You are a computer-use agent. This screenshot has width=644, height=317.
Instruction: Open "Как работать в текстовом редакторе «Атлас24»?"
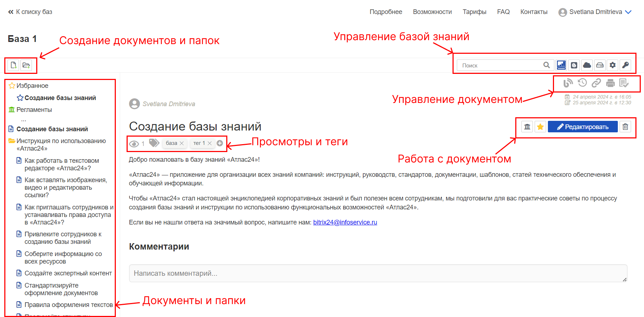click(x=62, y=164)
